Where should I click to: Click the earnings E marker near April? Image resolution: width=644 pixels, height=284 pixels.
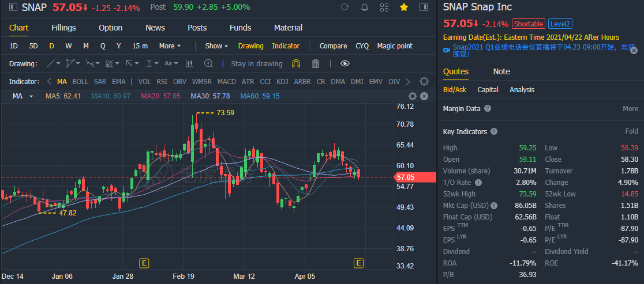(x=360, y=263)
